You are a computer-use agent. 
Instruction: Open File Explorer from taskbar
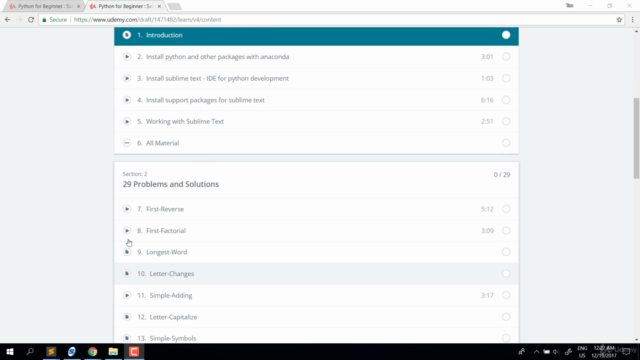pos(113,351)
